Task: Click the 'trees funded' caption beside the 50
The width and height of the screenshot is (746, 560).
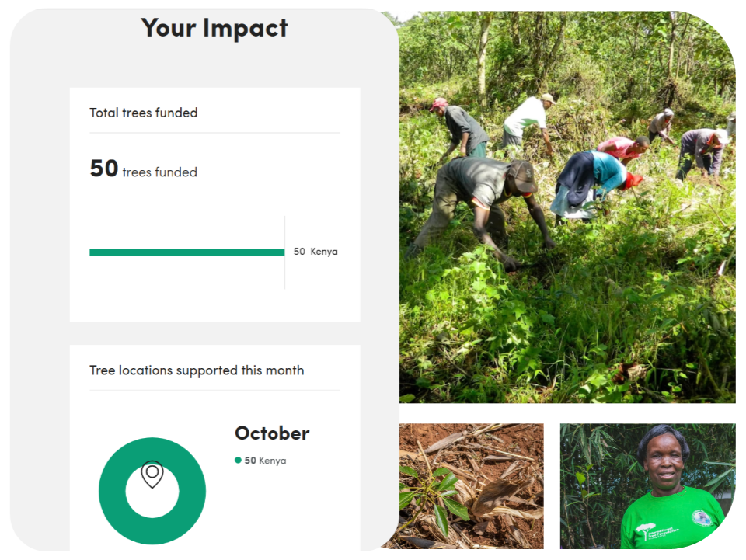Action: [x=159, y=172]
